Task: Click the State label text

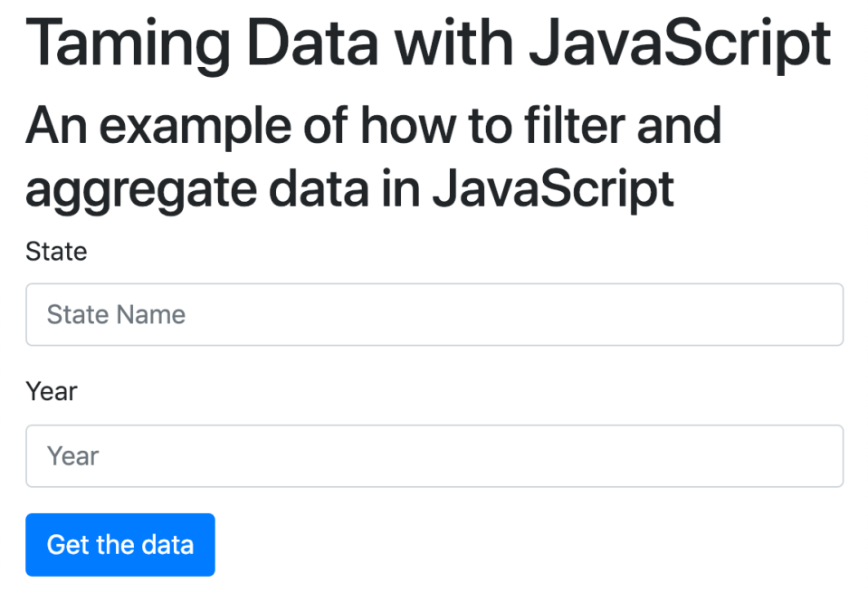Action: (56, 251)
